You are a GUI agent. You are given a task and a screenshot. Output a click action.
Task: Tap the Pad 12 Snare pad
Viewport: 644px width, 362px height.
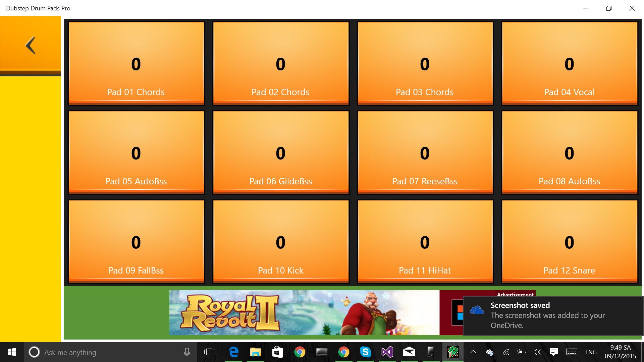point(569,242)
